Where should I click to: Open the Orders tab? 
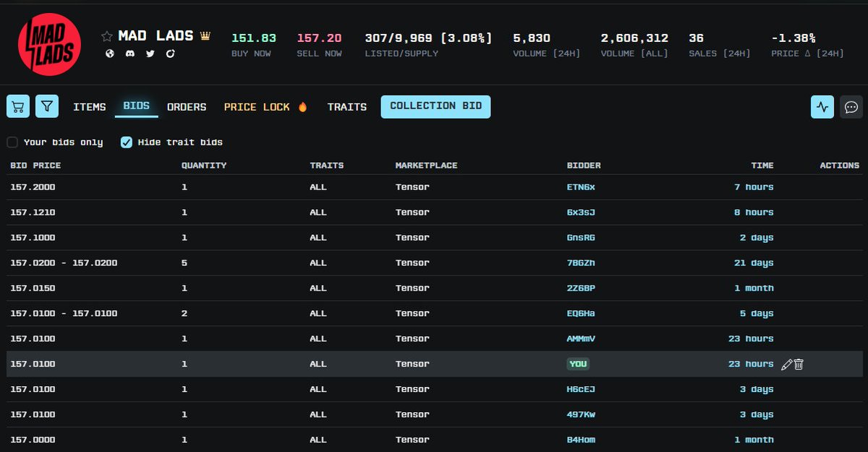pos(187,107)
